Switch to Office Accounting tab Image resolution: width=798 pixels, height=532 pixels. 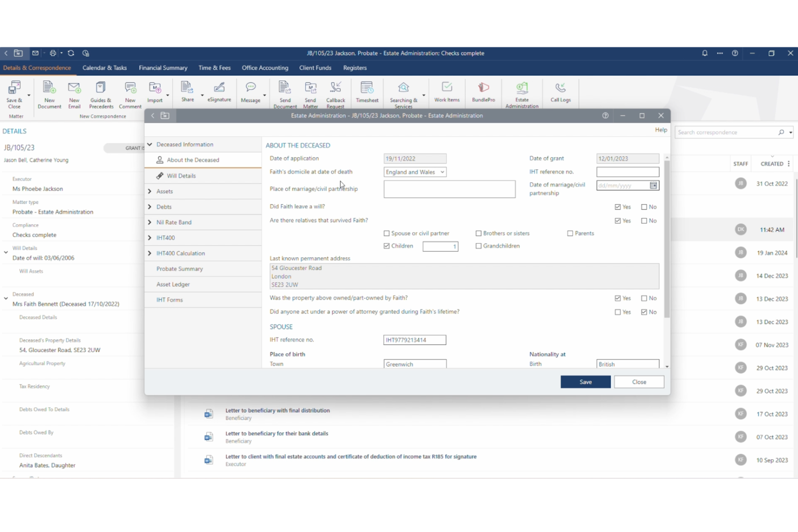point(265,68)
